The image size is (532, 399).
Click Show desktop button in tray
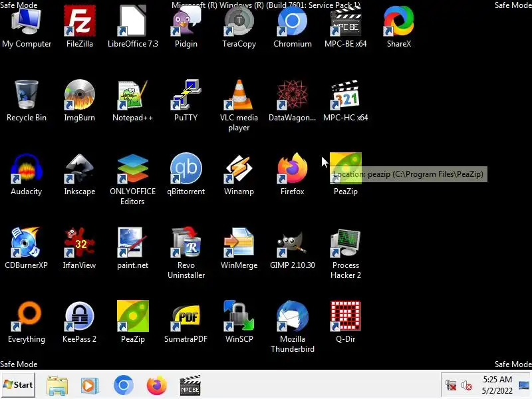tap(525, 385)
